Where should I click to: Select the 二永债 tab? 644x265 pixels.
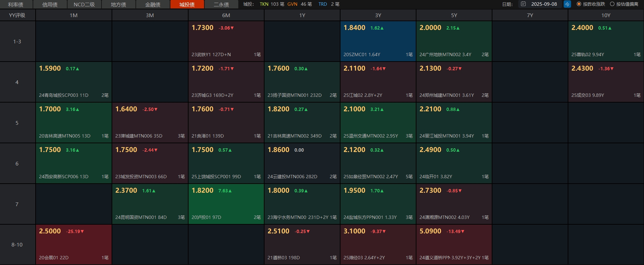(221, 4)
